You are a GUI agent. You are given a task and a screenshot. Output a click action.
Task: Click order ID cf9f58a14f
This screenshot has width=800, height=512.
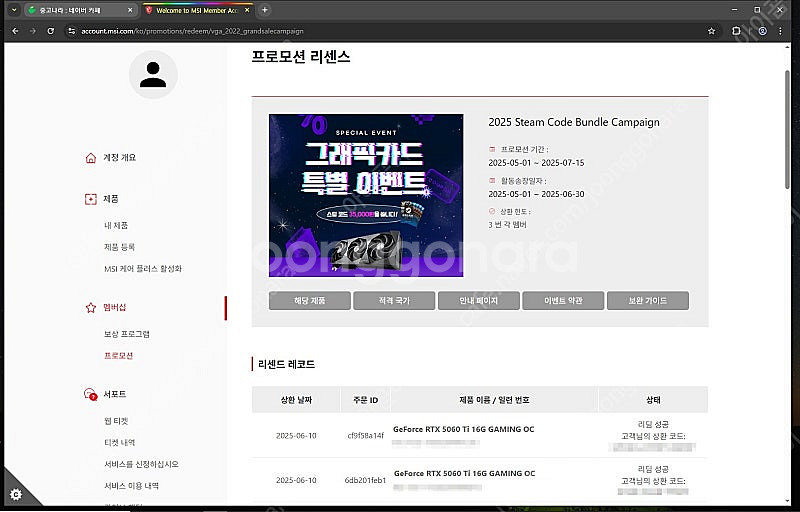[365, 436]
